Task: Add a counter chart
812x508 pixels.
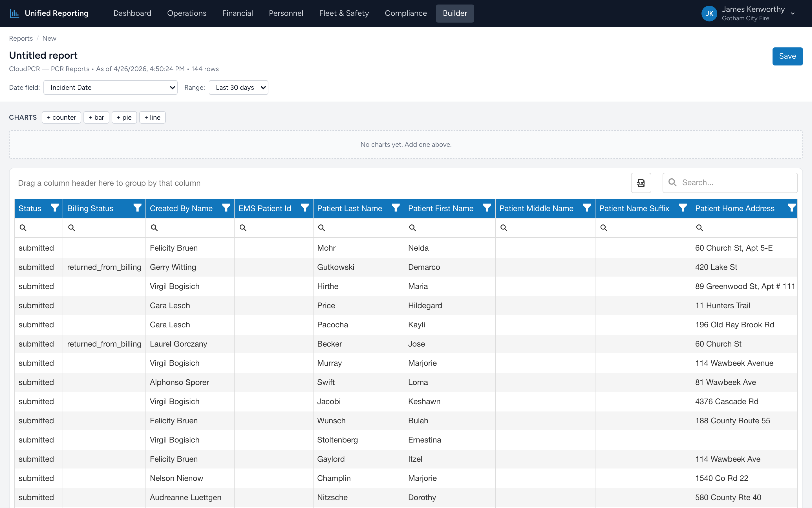Action: [61, 117]
